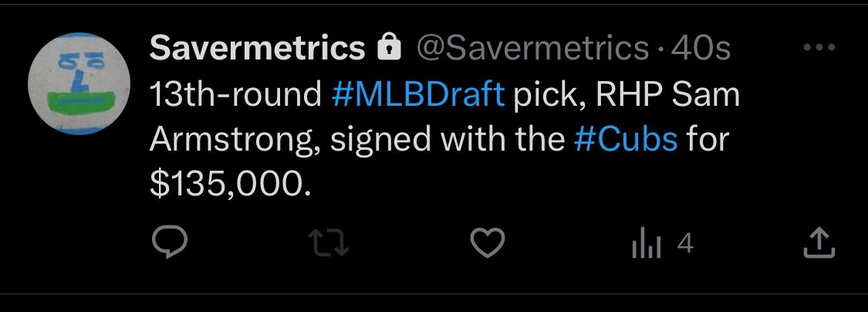This screenshot has height=312, width=868.
Task: Open the #MLBDraft hashtag
Action: [x=418, y=95]
